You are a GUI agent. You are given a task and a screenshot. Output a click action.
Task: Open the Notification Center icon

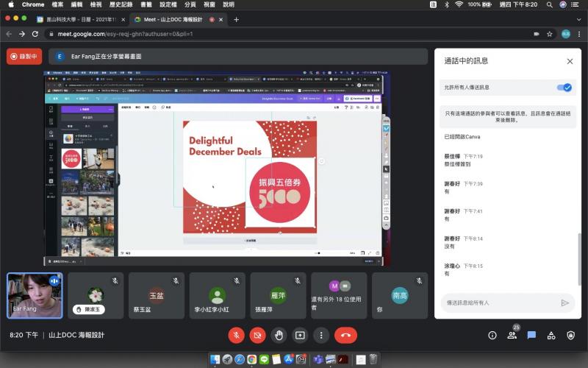tap(575, 4)
